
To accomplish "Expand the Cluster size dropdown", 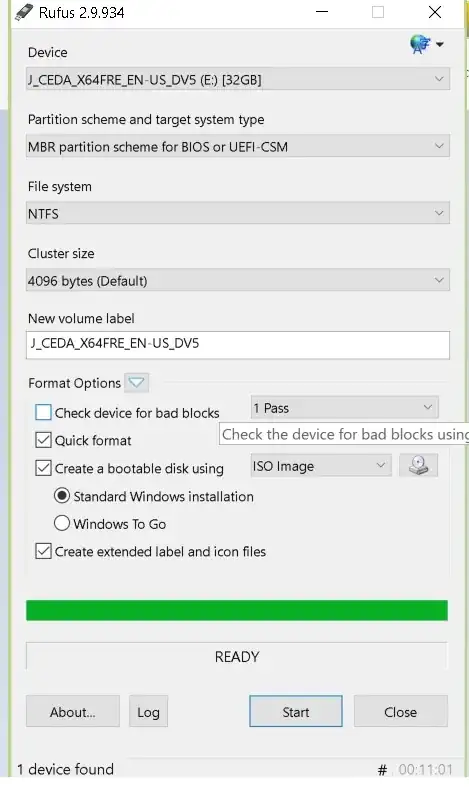I will 238,281.
